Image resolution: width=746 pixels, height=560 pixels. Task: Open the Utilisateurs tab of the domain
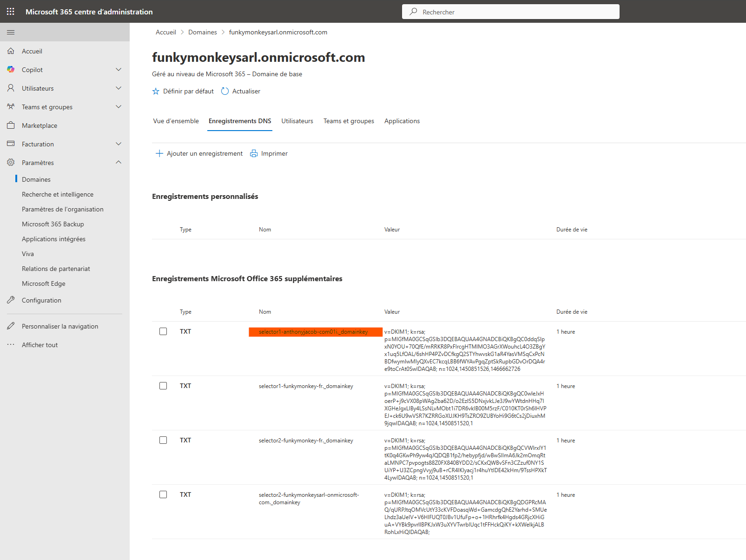pyautogui.click(x=297, y=121)
